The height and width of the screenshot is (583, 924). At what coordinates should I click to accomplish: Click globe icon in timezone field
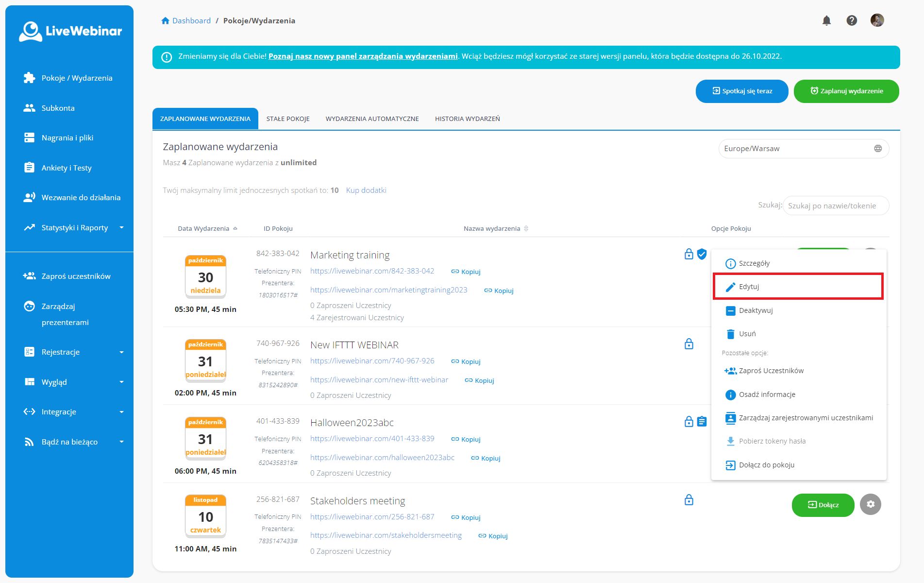point(877,149)
